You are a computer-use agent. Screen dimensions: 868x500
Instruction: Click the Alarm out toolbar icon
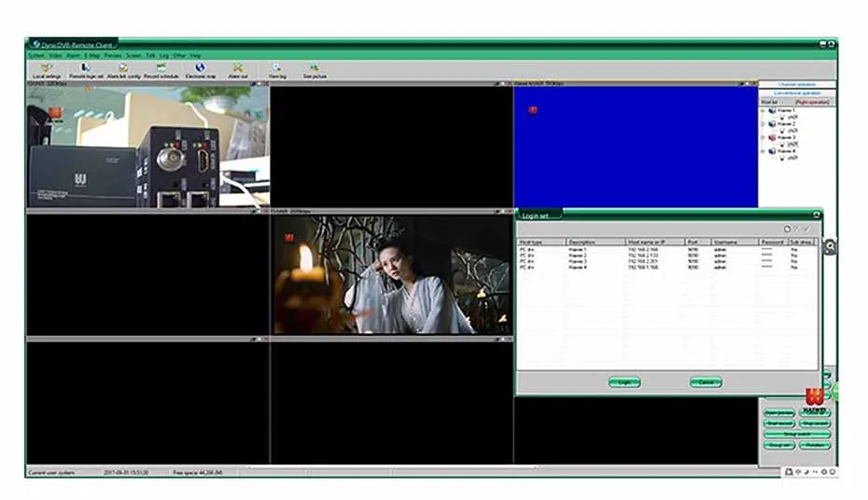[238, 71]
